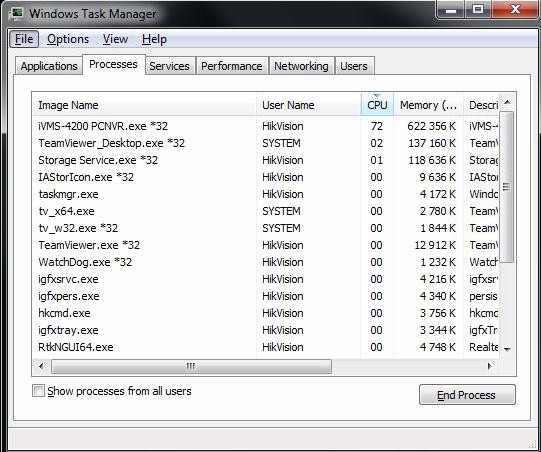
Task: Click the vertical scrollbar thumb
Action: [506, 187]
